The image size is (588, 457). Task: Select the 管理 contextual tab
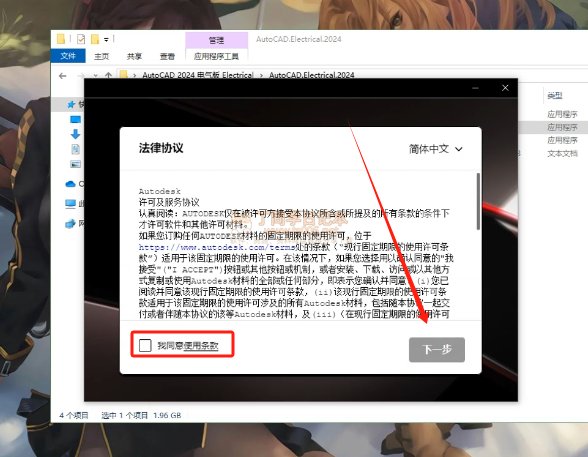pyautogui.click(x=216, y=40)
